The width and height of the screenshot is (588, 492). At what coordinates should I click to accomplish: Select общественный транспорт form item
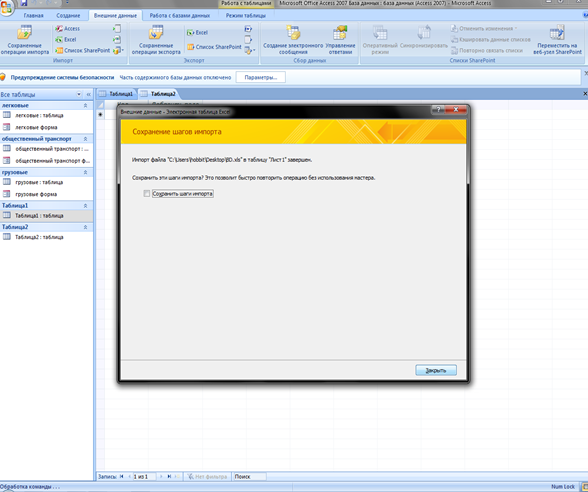pyautogui.click(x=46, y=161)
